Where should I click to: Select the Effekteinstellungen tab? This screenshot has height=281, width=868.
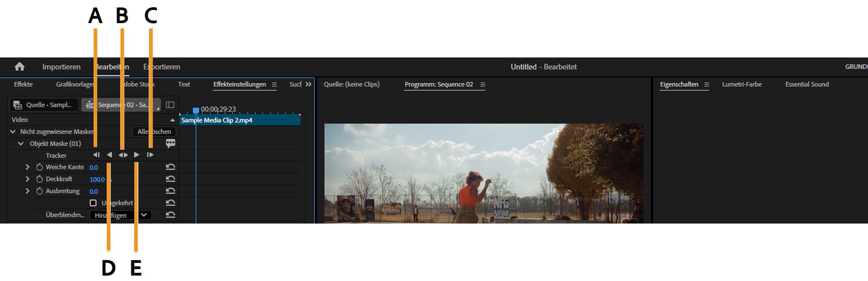(240, 84)
